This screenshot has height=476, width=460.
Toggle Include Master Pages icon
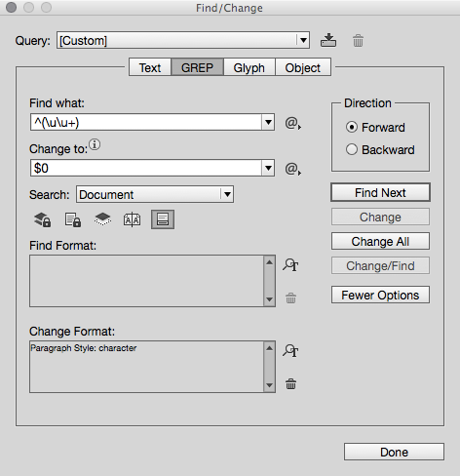133,219
